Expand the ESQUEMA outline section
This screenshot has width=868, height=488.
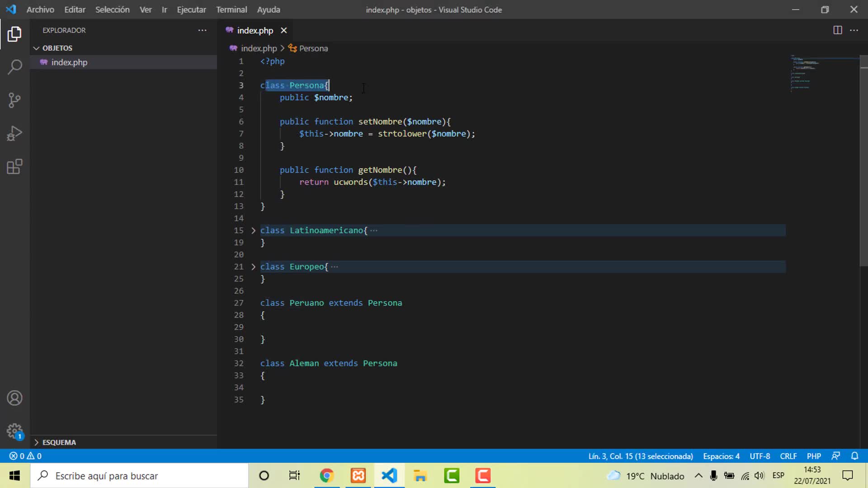(x=55, y=442)
